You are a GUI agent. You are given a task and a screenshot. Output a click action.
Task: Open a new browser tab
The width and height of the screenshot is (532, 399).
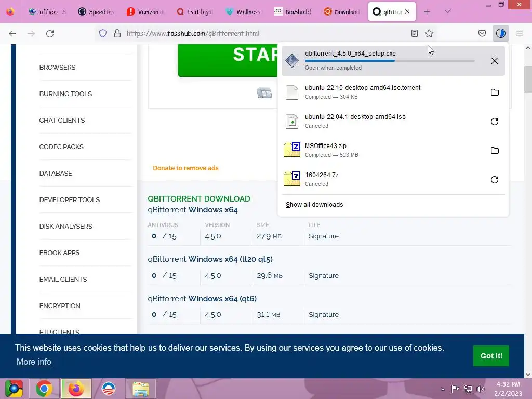tap(427, 12)
